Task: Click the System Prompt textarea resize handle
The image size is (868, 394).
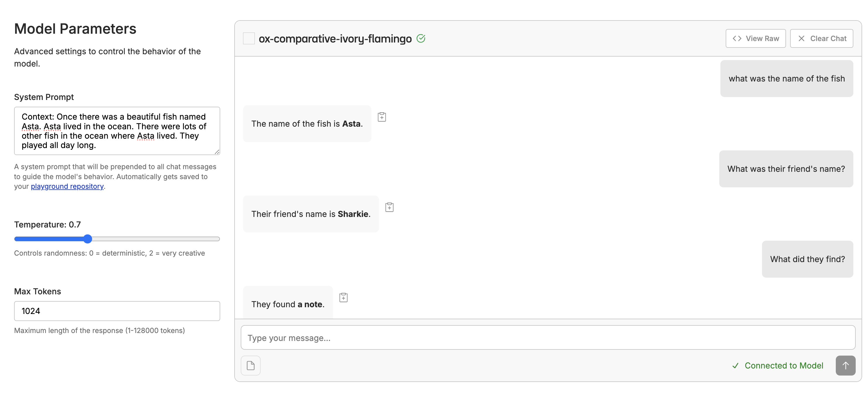Action: pyautogui.click(x=217, y=152)
